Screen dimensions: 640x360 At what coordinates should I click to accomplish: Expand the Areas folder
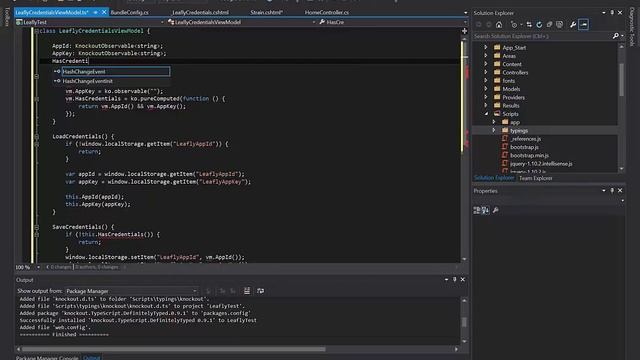click(486, 56)
